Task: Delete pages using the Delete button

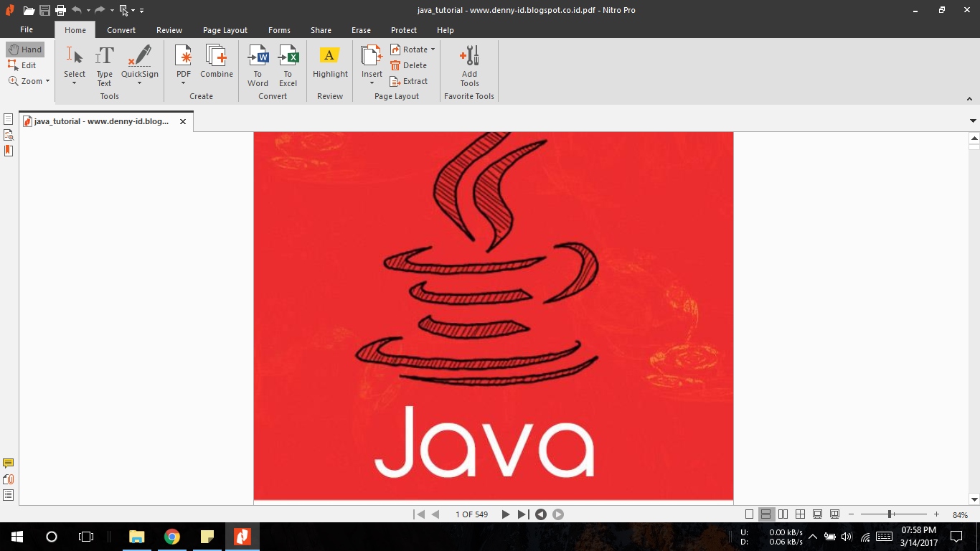Action: pyautogui.click(x=408, y=65)
